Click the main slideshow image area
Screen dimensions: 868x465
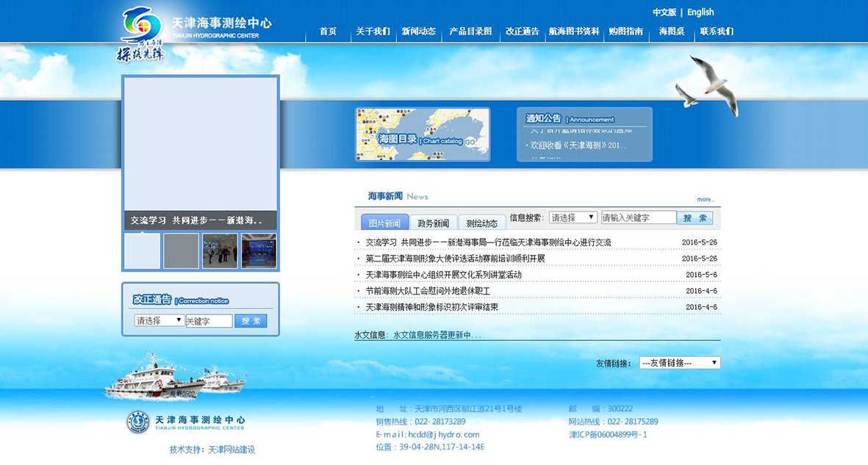click(x=201, y=144)
